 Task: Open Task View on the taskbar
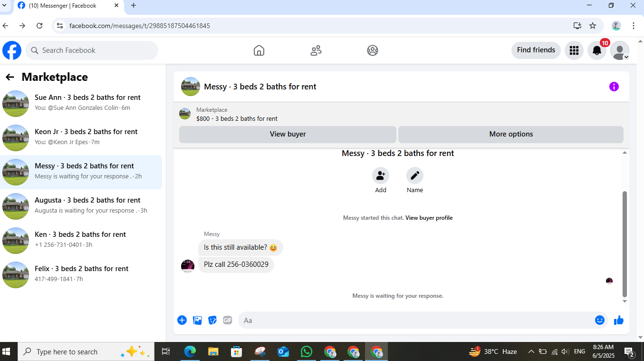click(166, 351)
